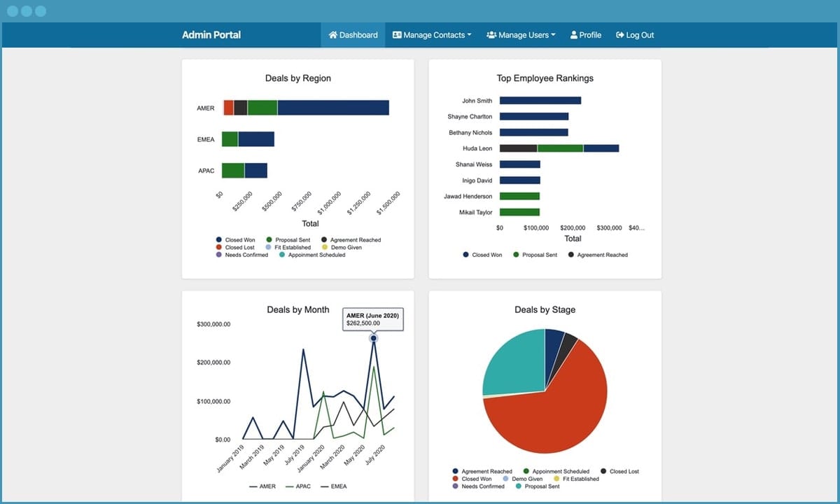Click Mikail Taylor's green bar
Viewport: 840px width, 504px height.
click(519, 212)
